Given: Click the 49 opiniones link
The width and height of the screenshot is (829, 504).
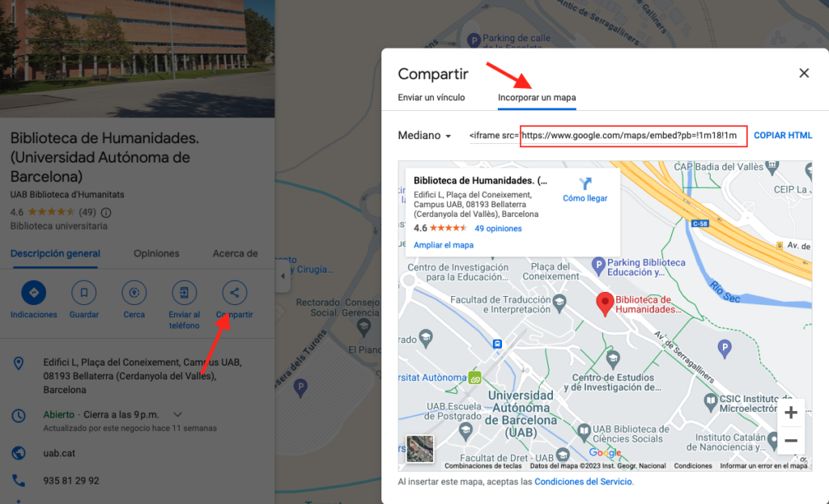Looking at the screenshot, I should 498,229.
